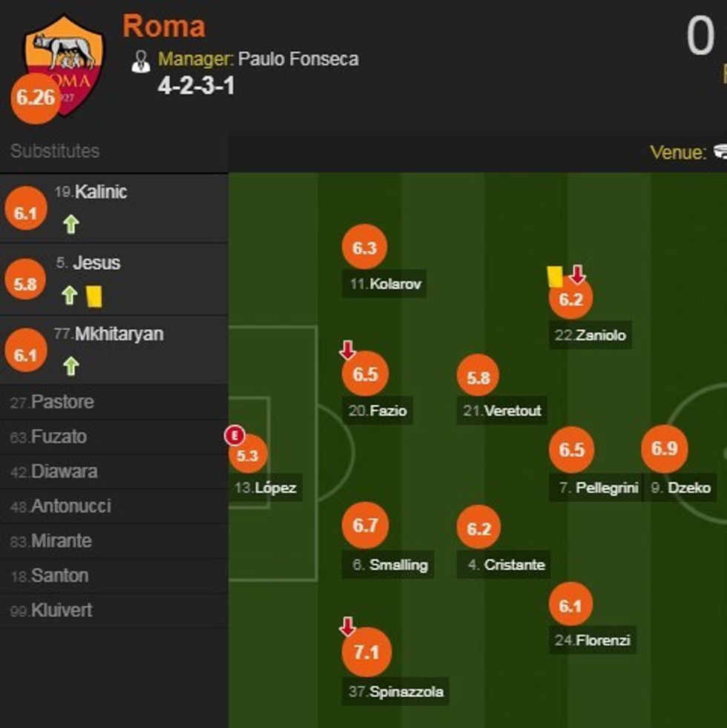Image resolution: width=727 pixels, height=728 pixels.
Task: Click the red substitution arrow above Spinazzola
Action: point(347,627)
